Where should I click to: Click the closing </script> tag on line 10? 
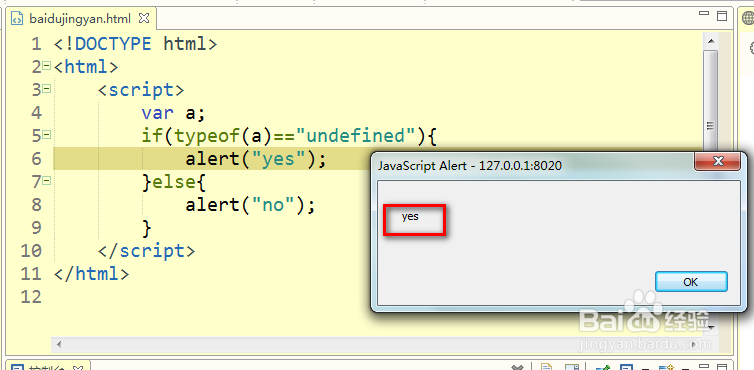[147, 251]
